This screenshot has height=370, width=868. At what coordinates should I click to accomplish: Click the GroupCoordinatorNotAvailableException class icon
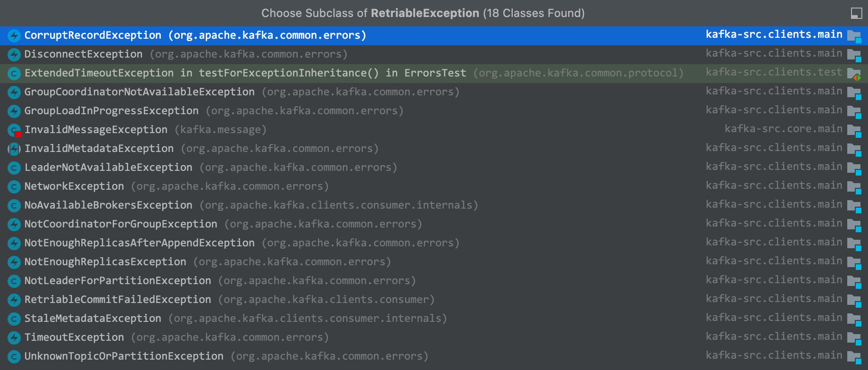pyautogui.click(x=14, y=92)
